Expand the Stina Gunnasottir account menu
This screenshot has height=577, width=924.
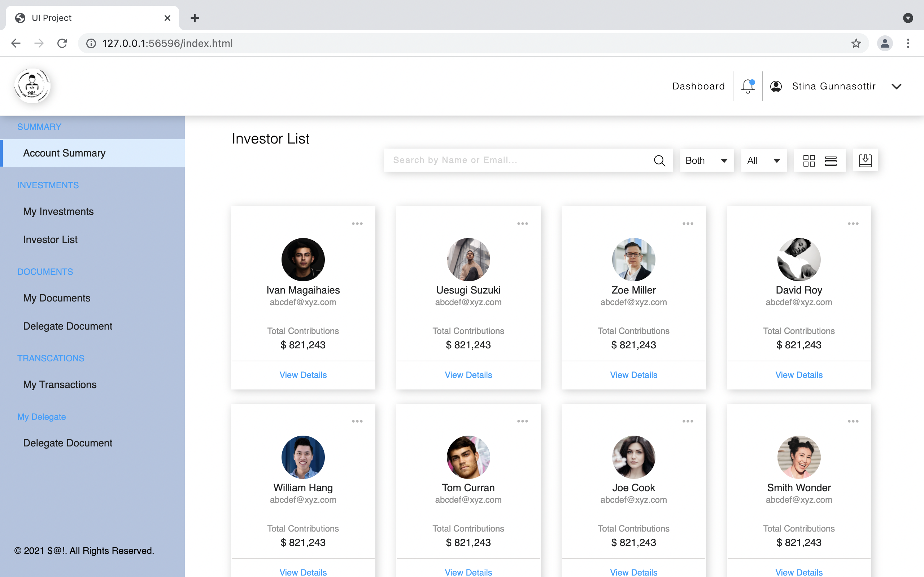click(897, 86)
